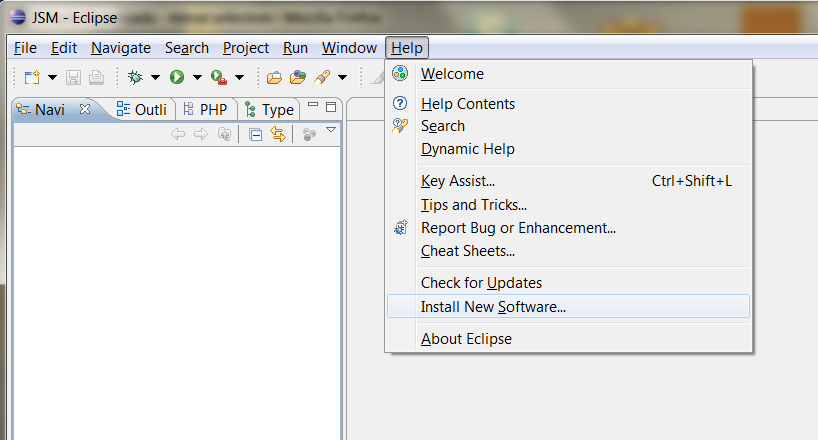Open the Window menu
This screenshot has height=440, width=818.
[349, 48]
